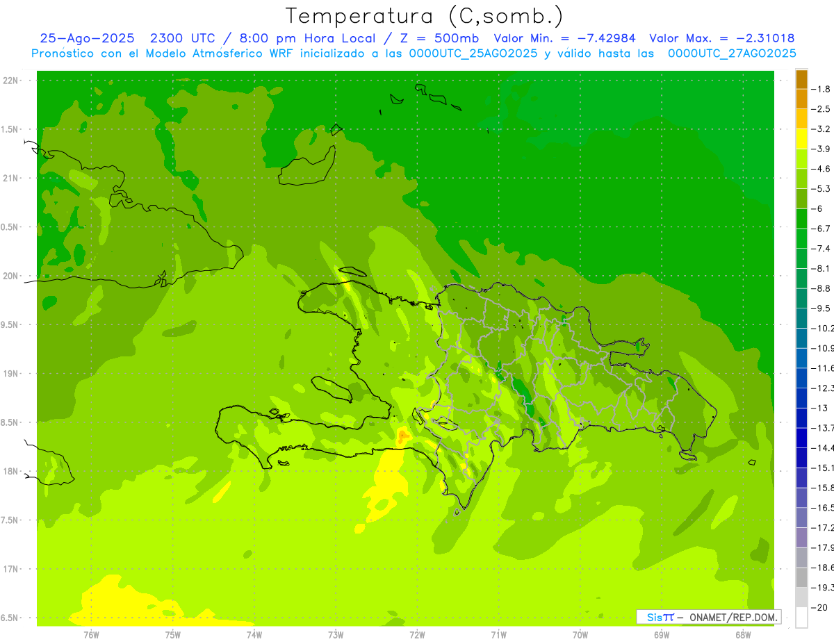Click the "21N" latitude label
The width and height of the screenshot is (834, 644).
click(x=12, y=179)
